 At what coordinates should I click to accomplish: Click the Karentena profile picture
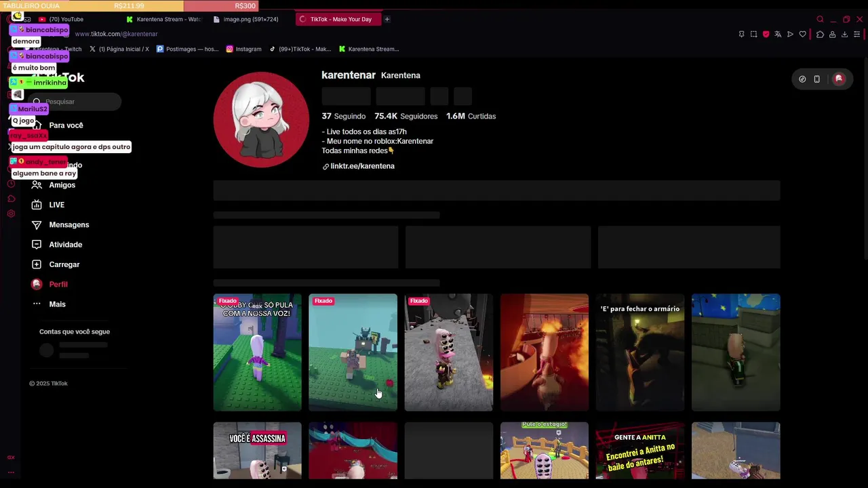[x=261, y=119]
